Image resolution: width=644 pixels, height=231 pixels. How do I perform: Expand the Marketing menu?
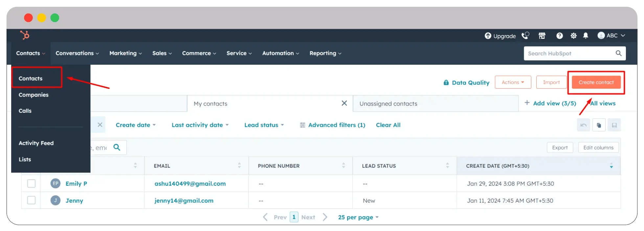pyautogui.click(x=126, y=53)
